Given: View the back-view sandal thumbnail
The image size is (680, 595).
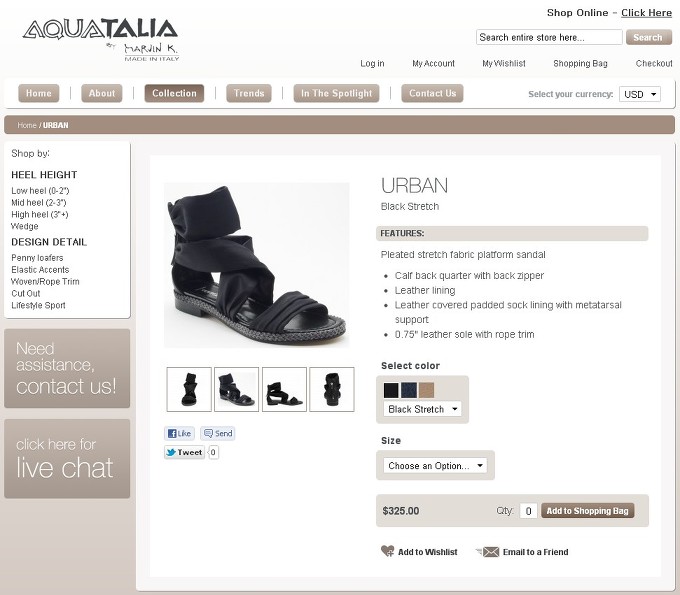Looking at the screenshot, I should [332, 389].
